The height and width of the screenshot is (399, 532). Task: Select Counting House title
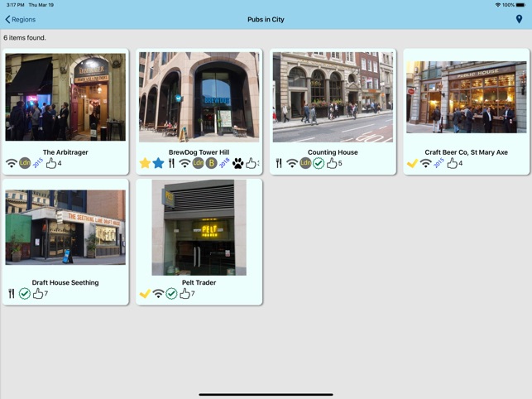(x=333, y=152)
